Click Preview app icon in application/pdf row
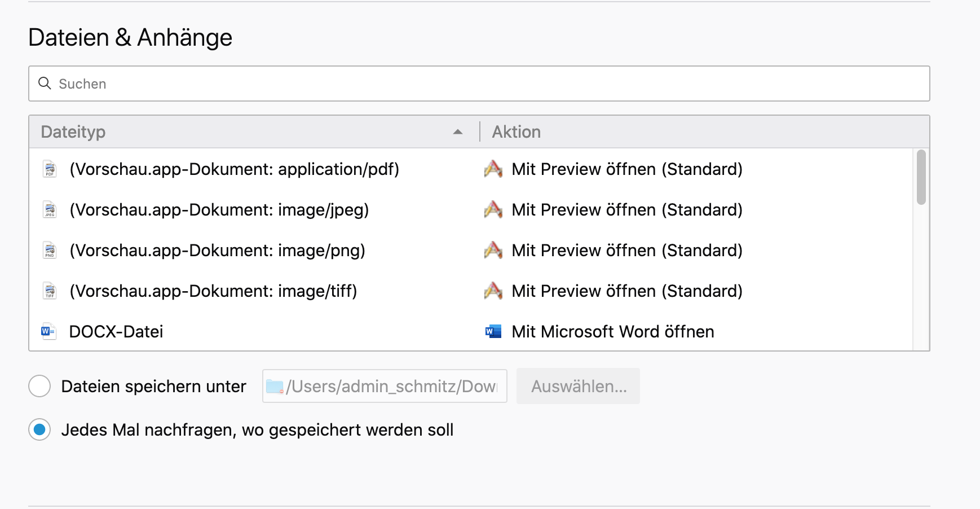The height and width of the screenshot is (509, 980). pyautogui.click(x=493, y=169)
